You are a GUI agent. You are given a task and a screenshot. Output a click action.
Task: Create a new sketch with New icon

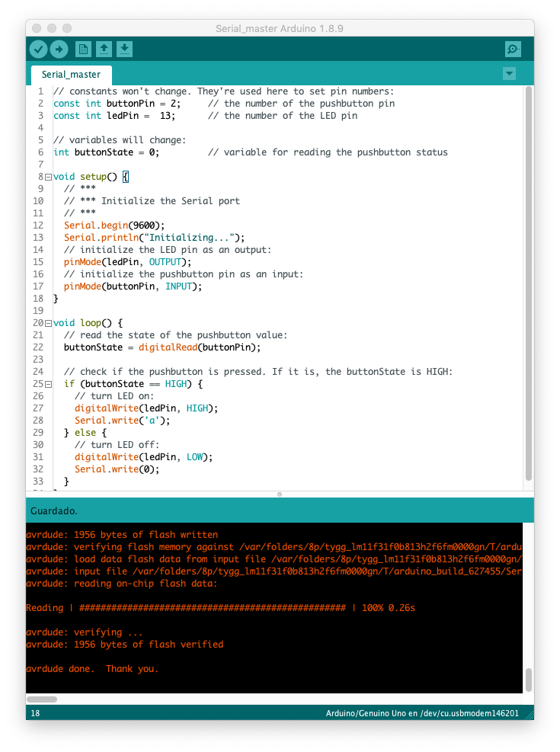[83, 49]
